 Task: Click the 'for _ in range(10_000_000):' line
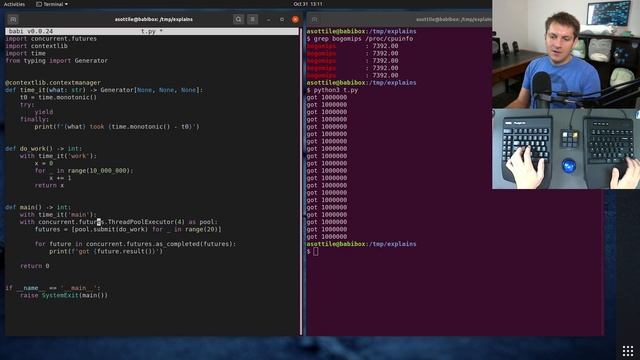point(84,171)
